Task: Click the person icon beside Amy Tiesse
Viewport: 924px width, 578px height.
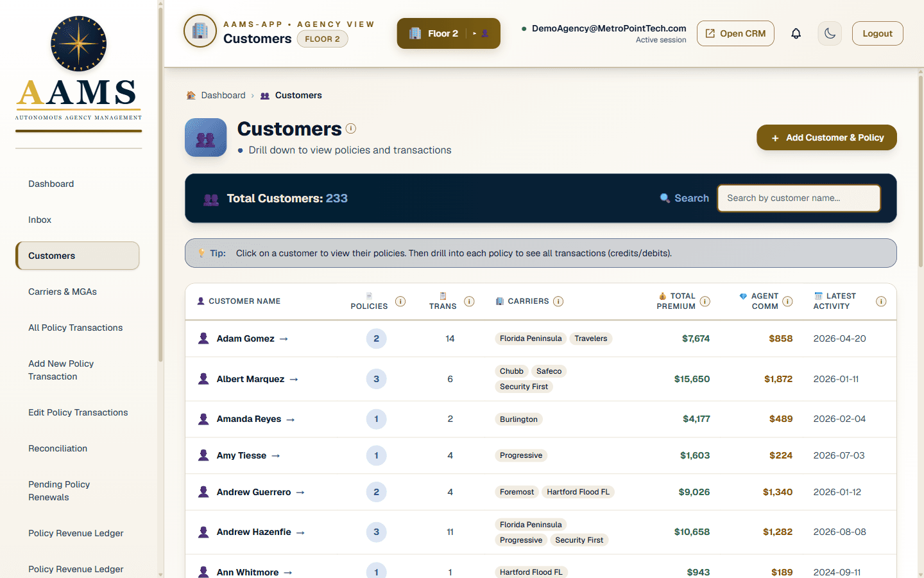Action: point(203,455)
